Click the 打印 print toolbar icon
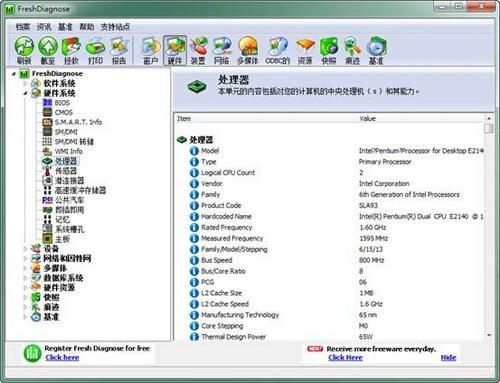 coord(95,50)
